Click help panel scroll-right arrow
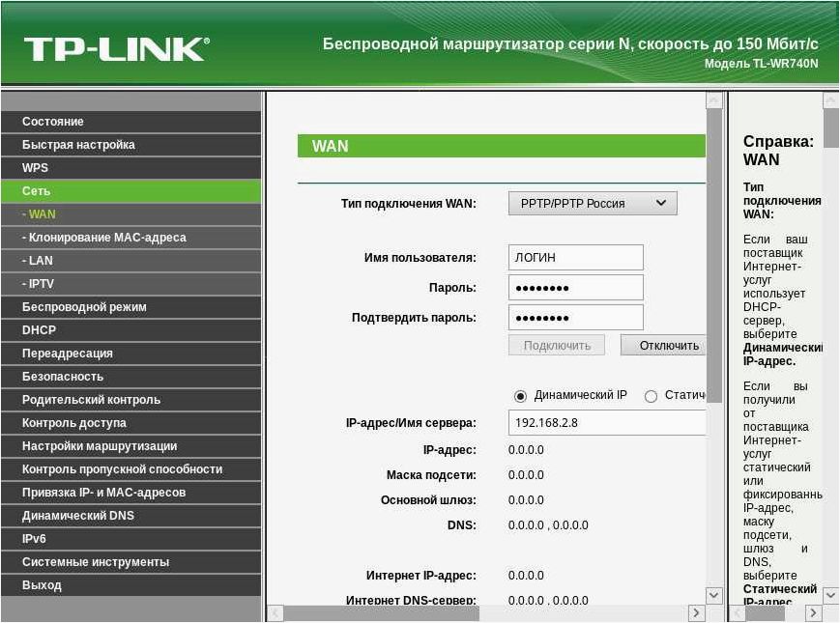 tap(813, 612)
